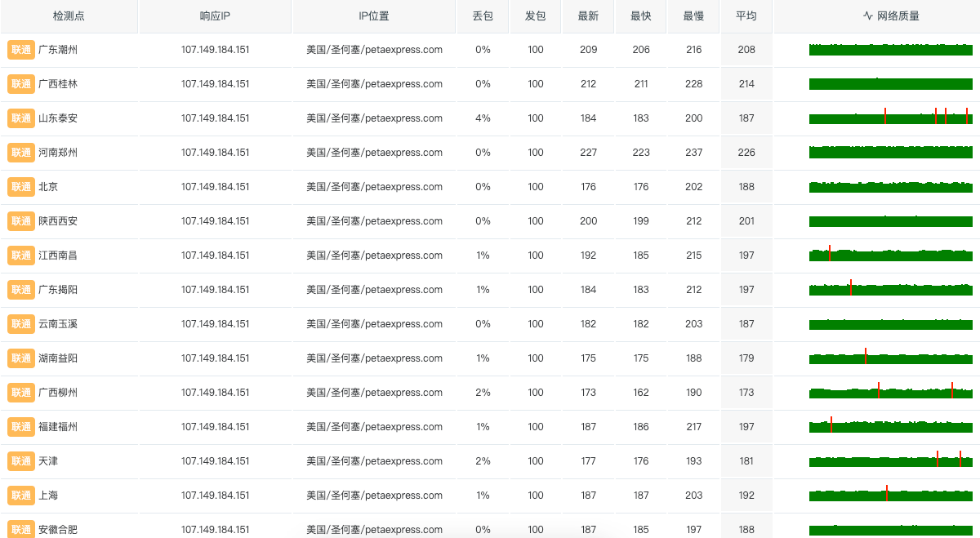The height and width of the screenshot is (538, 980).
Task: Click the 响应IP column header
Action: click(x=215, y=16)
